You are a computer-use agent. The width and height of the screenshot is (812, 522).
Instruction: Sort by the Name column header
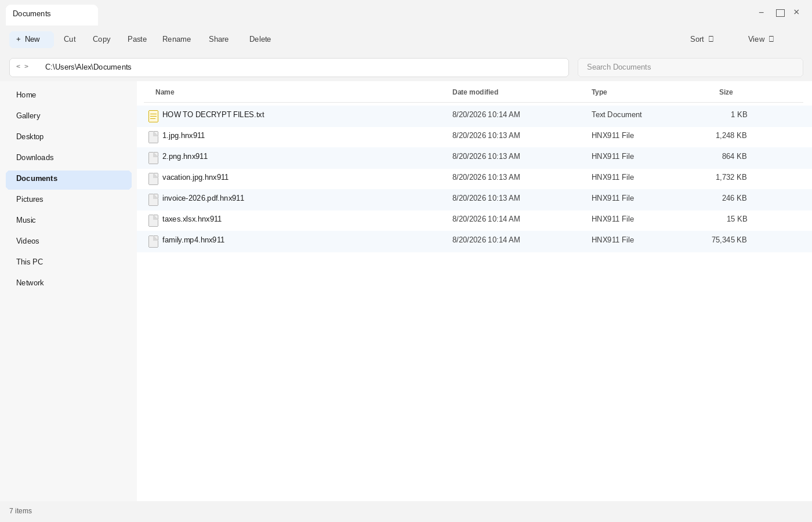pyautogui.click(x=165, y=92)
